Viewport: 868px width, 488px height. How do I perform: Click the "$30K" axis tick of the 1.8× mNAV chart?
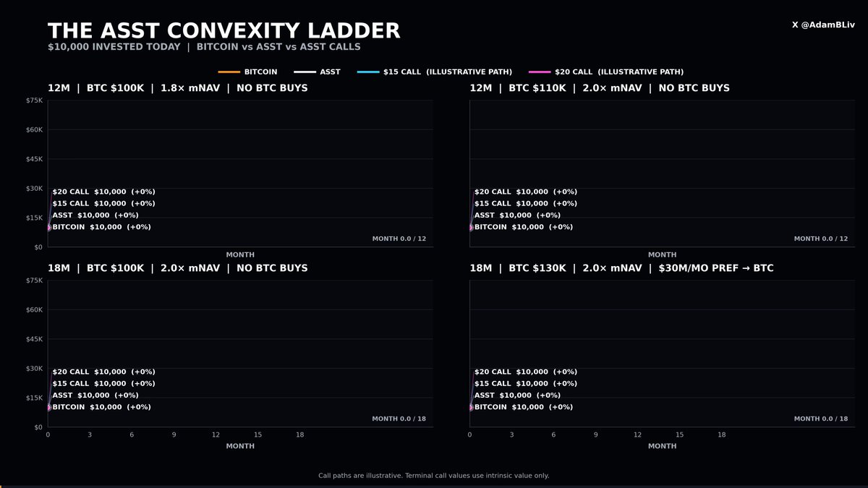[x=34, y=189]
